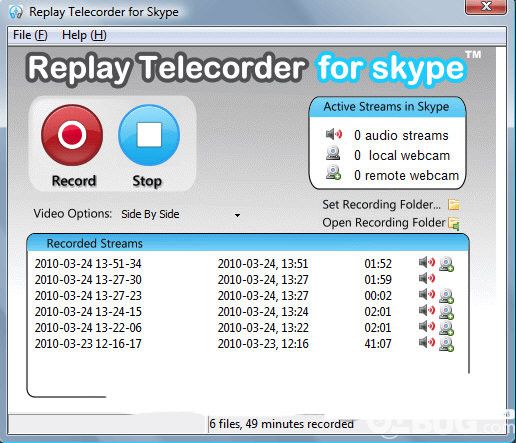516x443 pixels.
Task: Click speaker icon for 13-27-23 recording
Action: [x=427, y=294]
